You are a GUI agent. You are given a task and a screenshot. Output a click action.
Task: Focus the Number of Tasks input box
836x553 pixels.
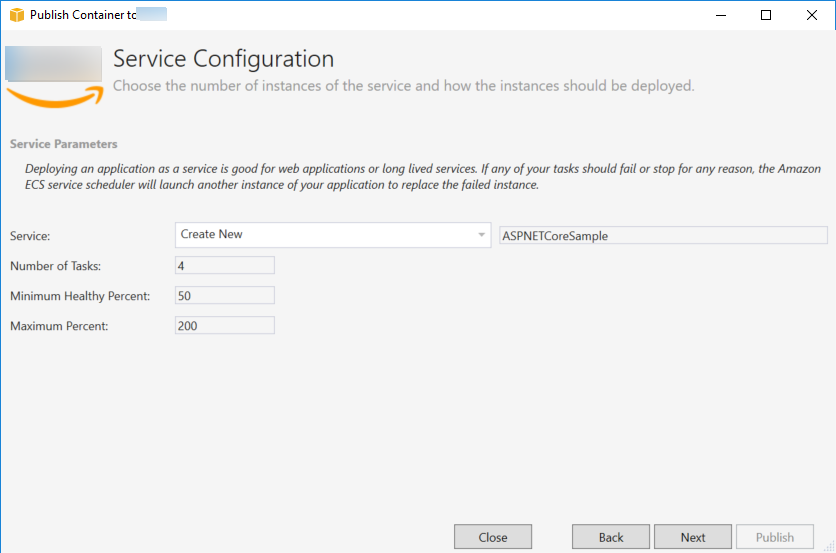(224, 265)
